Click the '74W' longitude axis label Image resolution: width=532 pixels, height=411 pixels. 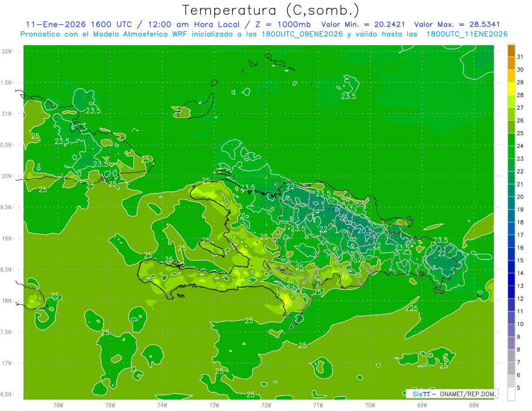tap(162, 405)
